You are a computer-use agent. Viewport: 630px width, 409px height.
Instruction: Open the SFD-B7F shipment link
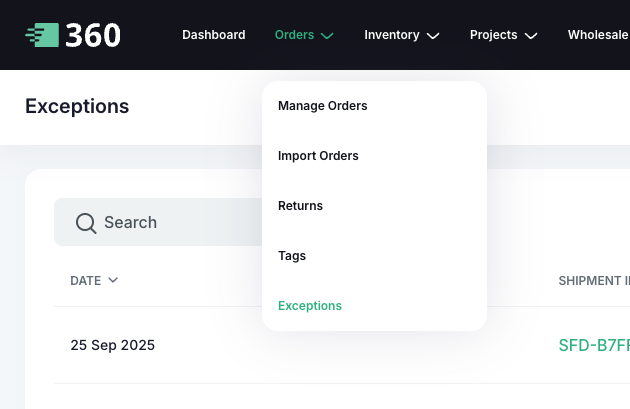click(x=594, y=346)
